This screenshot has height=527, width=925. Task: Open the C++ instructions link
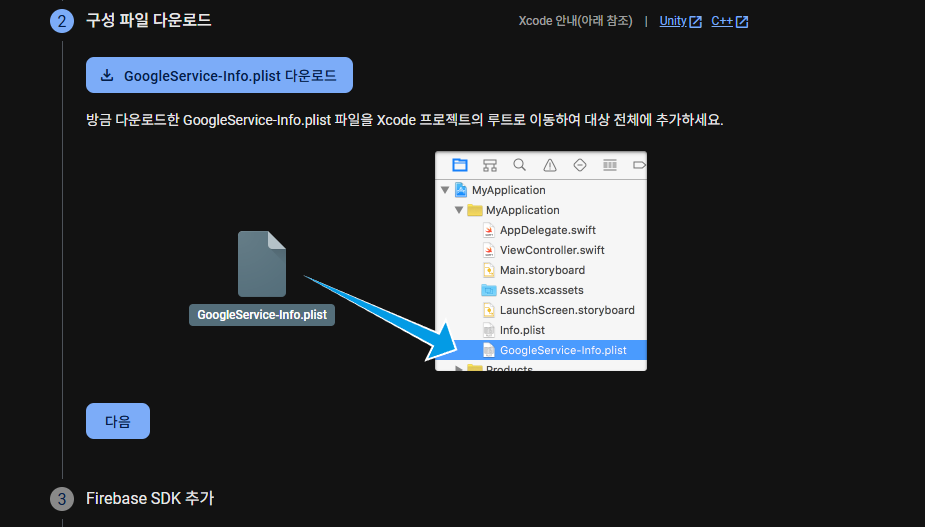coord(721,21)
